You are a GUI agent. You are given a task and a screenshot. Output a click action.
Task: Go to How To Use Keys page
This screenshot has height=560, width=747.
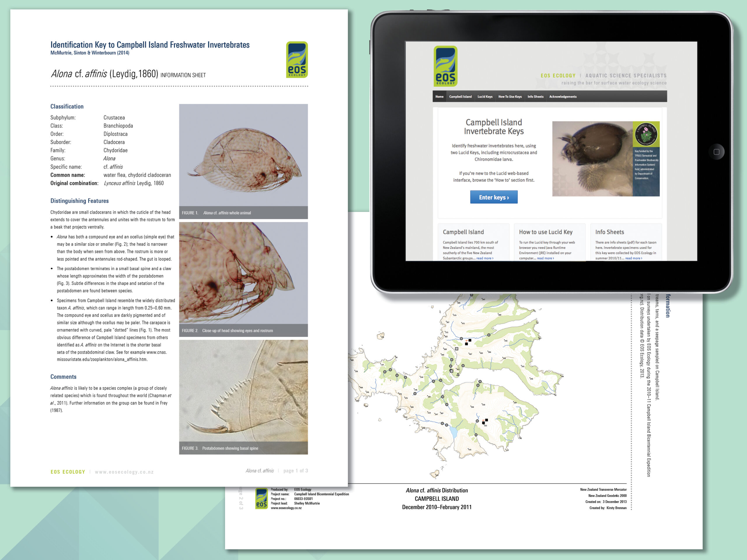[x=510, y=97]
